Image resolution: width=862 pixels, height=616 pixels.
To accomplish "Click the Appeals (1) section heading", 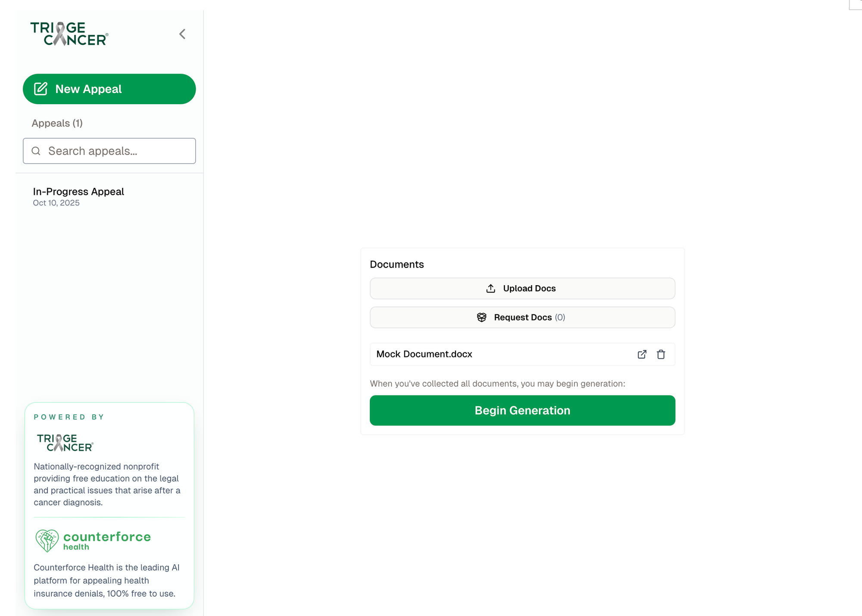I will 57,124.
